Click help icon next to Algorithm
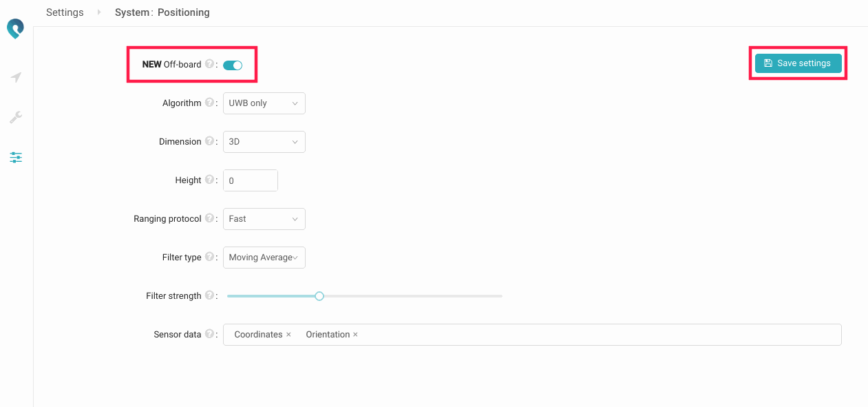 209,103
